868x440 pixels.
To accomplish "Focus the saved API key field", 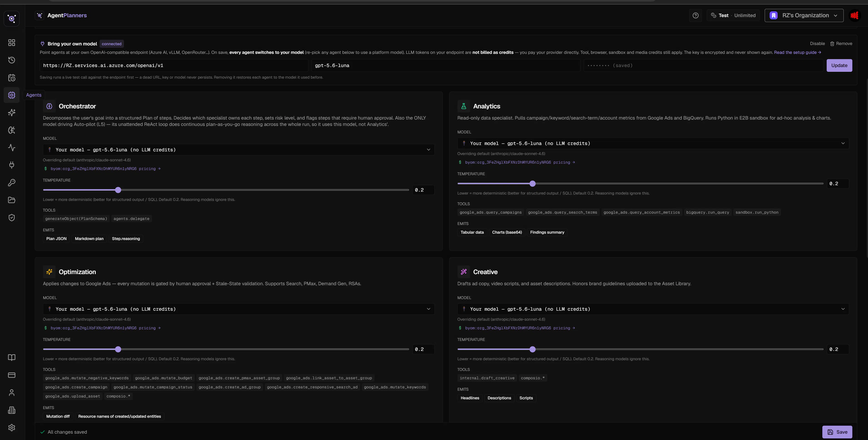I will [x=704, y=65].
